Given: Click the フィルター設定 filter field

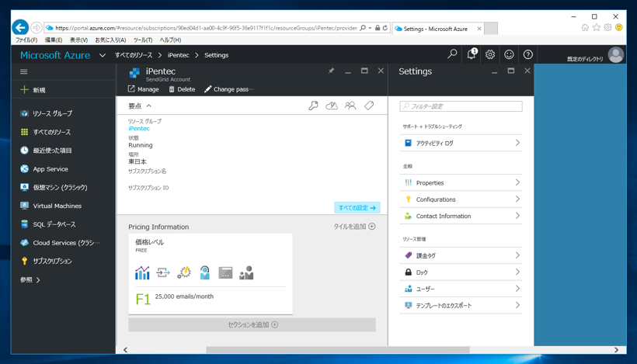Looking at the screenshot, I should click(461, 106).
